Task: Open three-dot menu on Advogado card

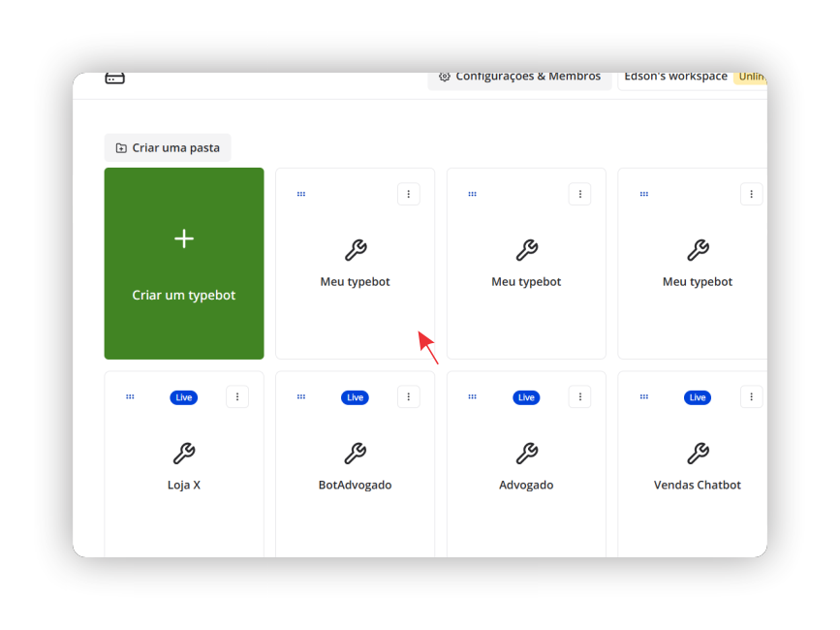Action: click(x=579, y=396)
